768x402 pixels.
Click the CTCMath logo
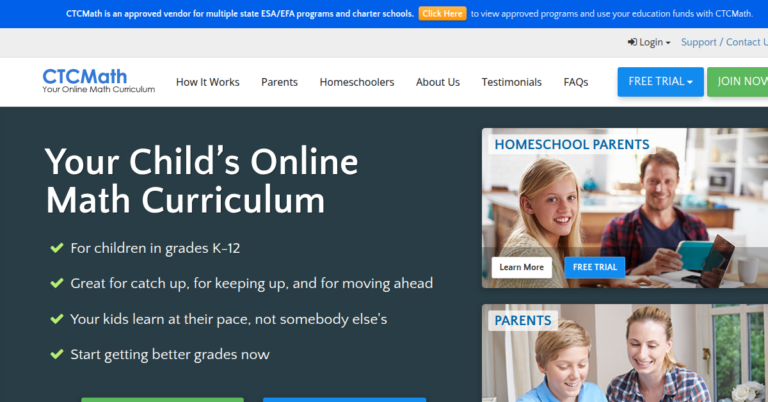(x=98, y=81)
